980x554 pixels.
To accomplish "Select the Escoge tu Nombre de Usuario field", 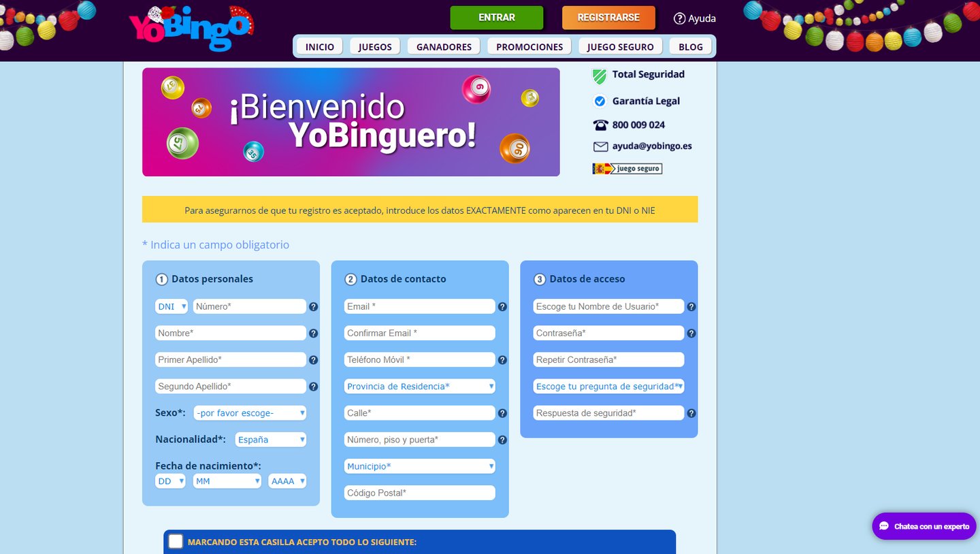I will pyautogui.click(x=608, y=306).
